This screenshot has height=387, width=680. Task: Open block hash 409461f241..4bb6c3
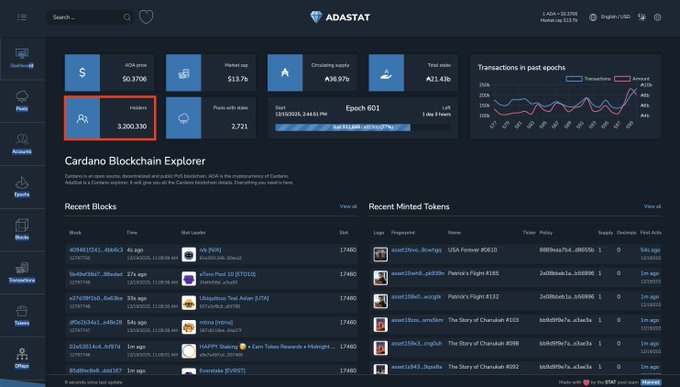(x=96, y=250)
